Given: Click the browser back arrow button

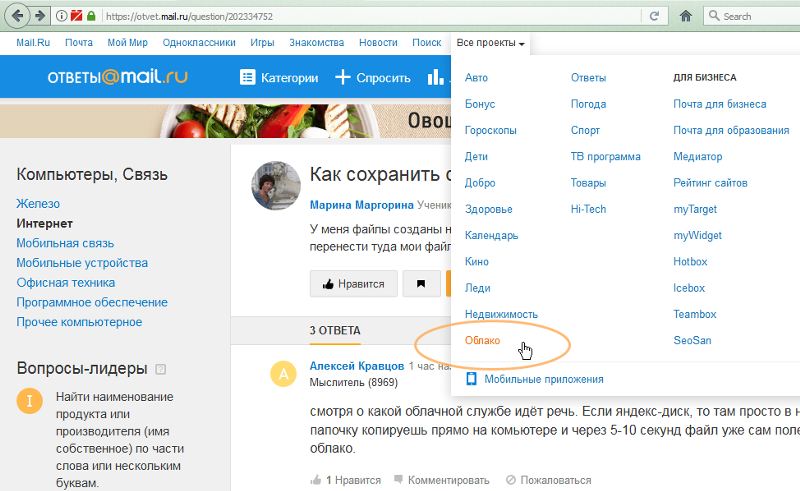Looking at the screenshot, I should 17,16.
